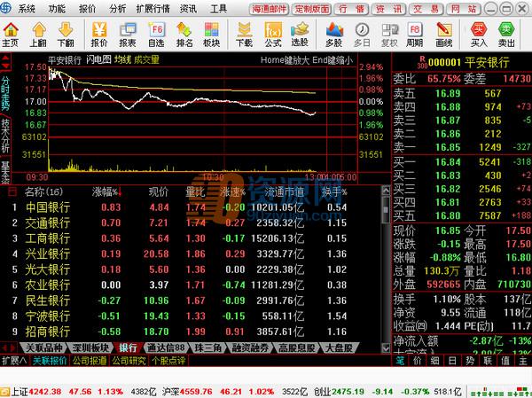The image size is (532, 398).
Task: Select the 价 tab in quote panel
Action: 418,361
